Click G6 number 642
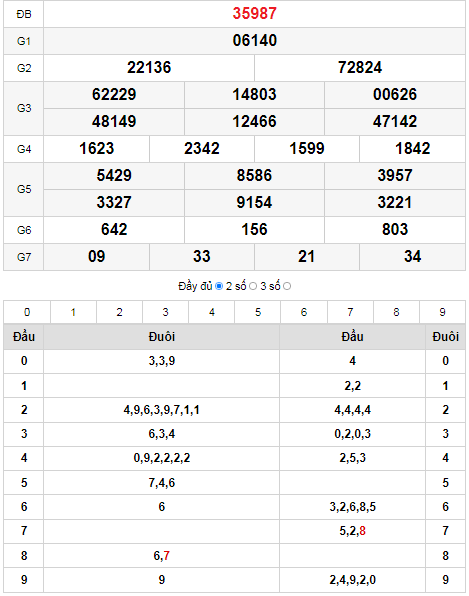The height and width of the screenshot is (596, 469). click(114, 230)
